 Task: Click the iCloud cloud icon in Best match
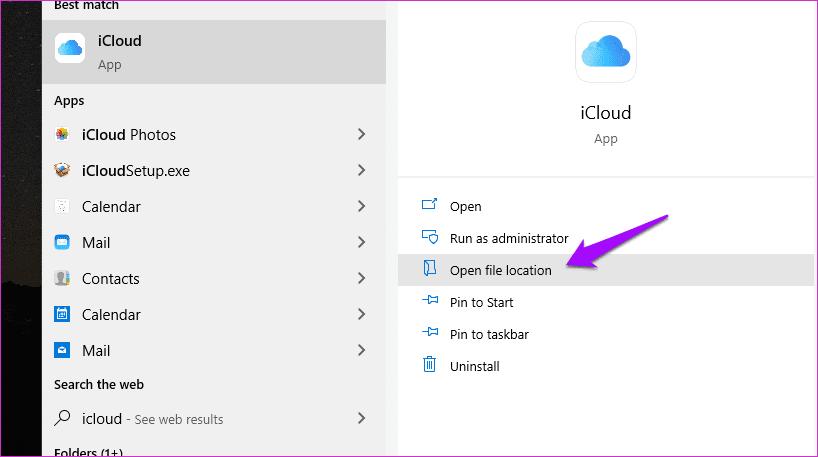point(70,48)
